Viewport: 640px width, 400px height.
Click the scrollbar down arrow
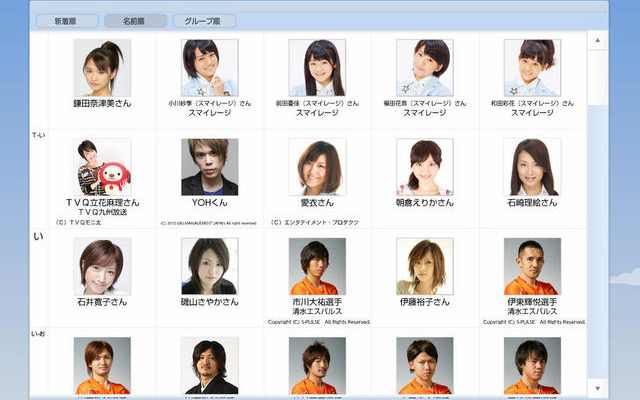pyautogui.click(x=598, y=389)
